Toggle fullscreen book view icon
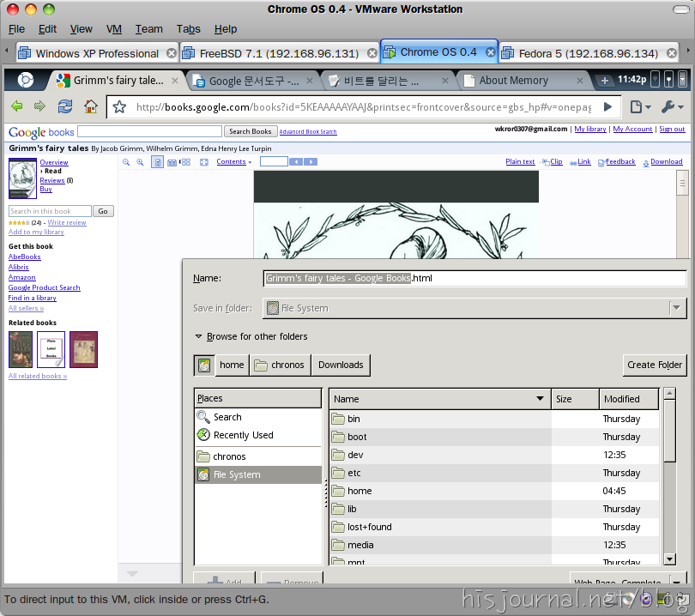 click(204, 162)
